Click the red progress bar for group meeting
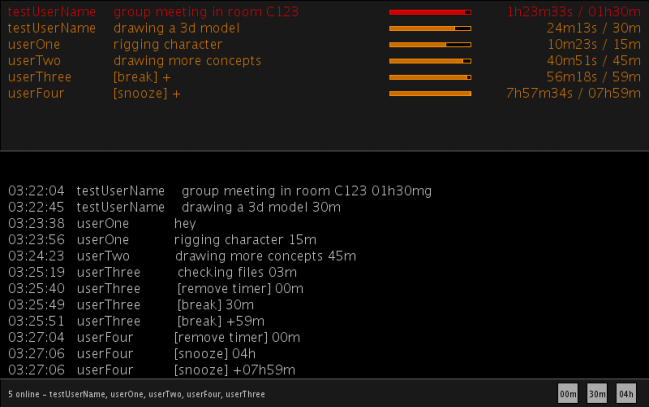The height and width of the screenshot is (407, 649). (430, 12)
